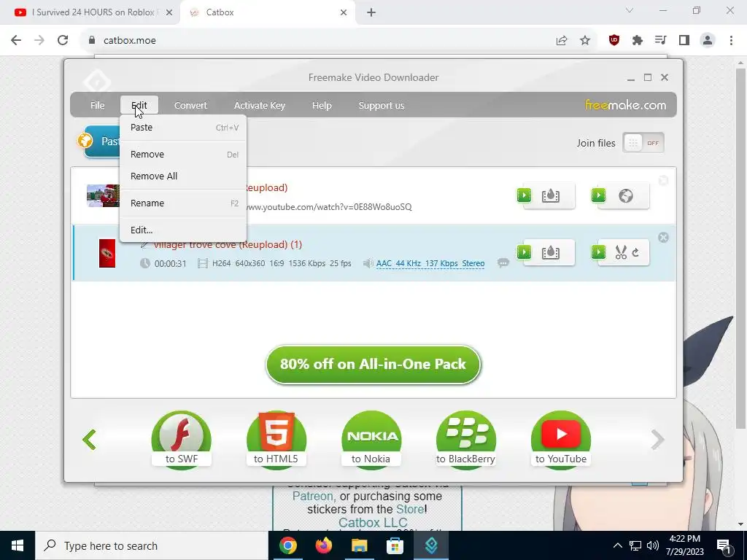Open the Windows Start menu

point(18,545)
